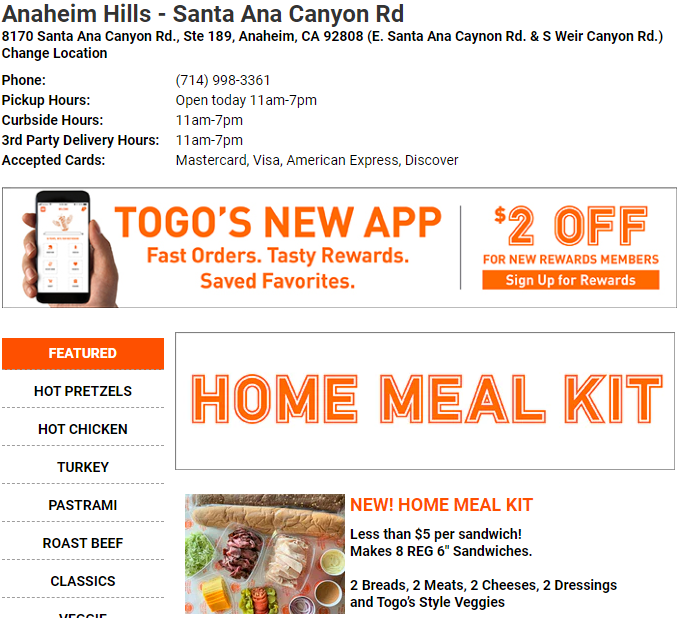This screenshot has height=618, width=684.
Task: Open the Hot Chicken category
Action: point(83,429)
